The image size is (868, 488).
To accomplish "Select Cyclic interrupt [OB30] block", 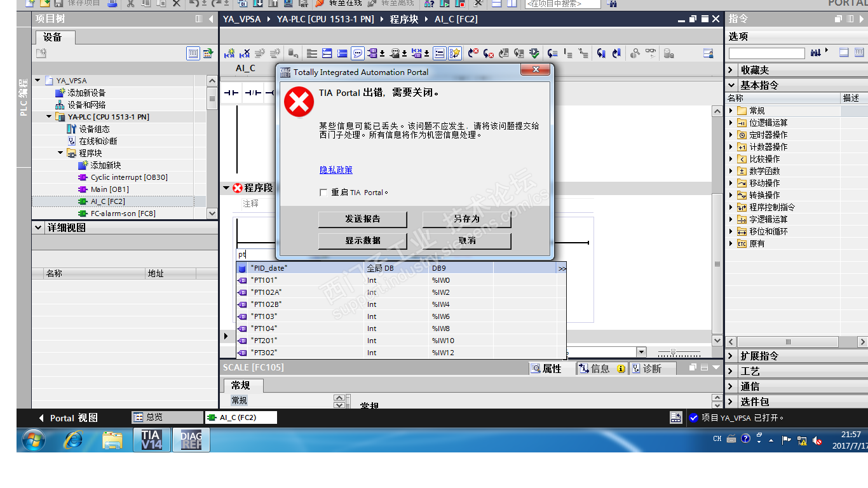I will coord(129,177).
